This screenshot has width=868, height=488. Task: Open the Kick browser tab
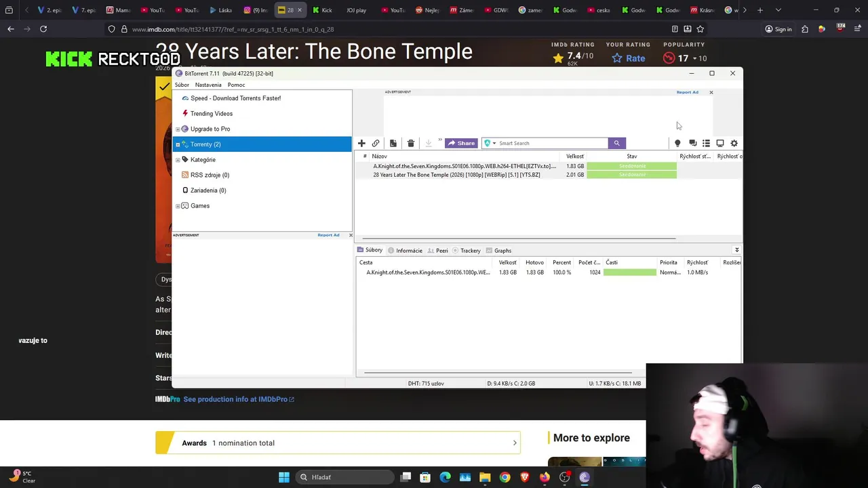tap(323, 10)
